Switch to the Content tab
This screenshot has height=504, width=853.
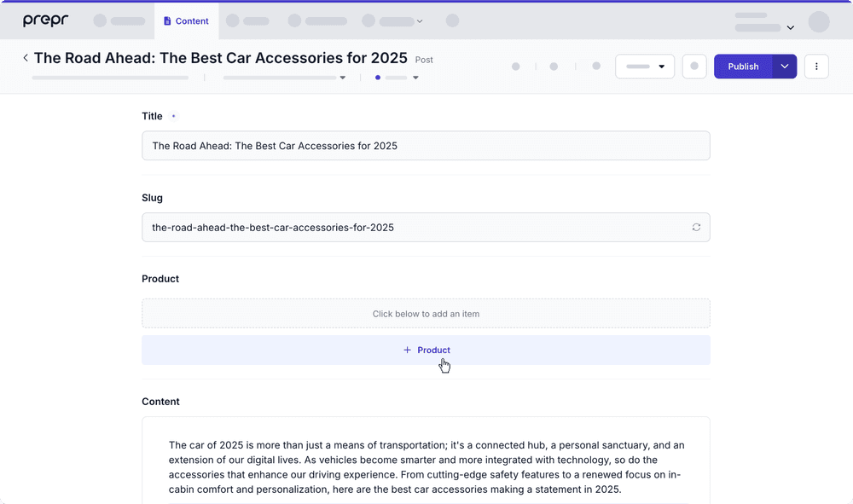click(x=186, y=21)
